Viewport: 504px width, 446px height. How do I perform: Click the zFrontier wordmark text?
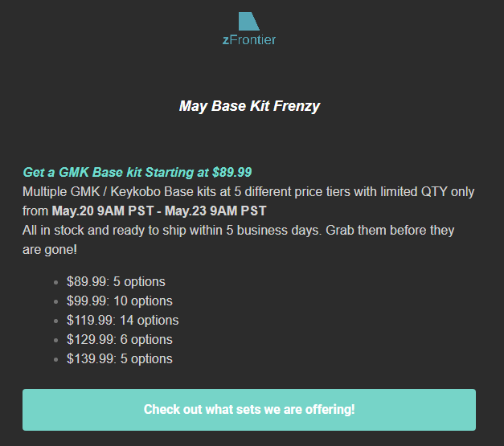[x=249, y=40]
